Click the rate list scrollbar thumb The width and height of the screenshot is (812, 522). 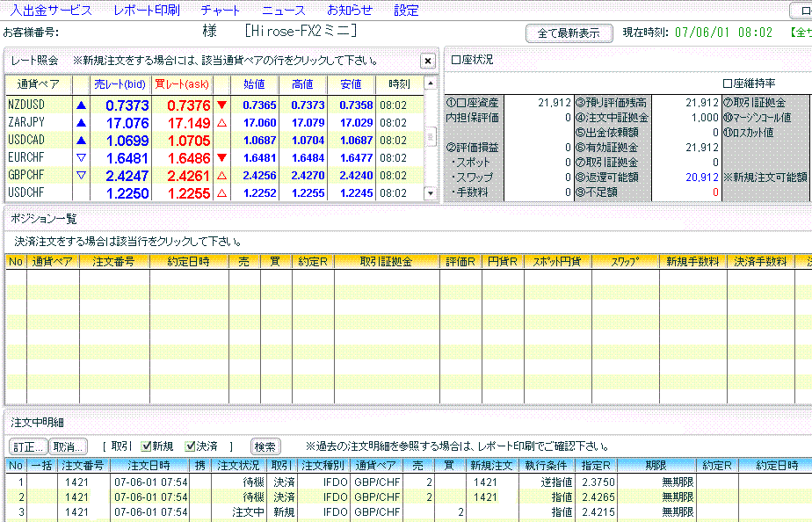point(431,137)
